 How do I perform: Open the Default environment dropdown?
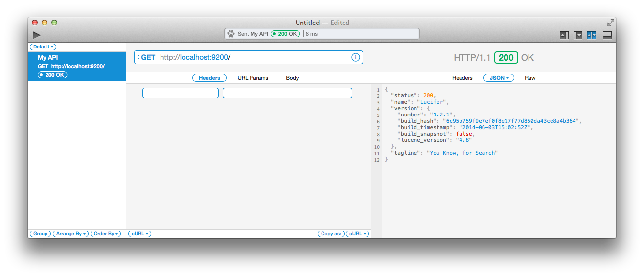coord(43,47)
